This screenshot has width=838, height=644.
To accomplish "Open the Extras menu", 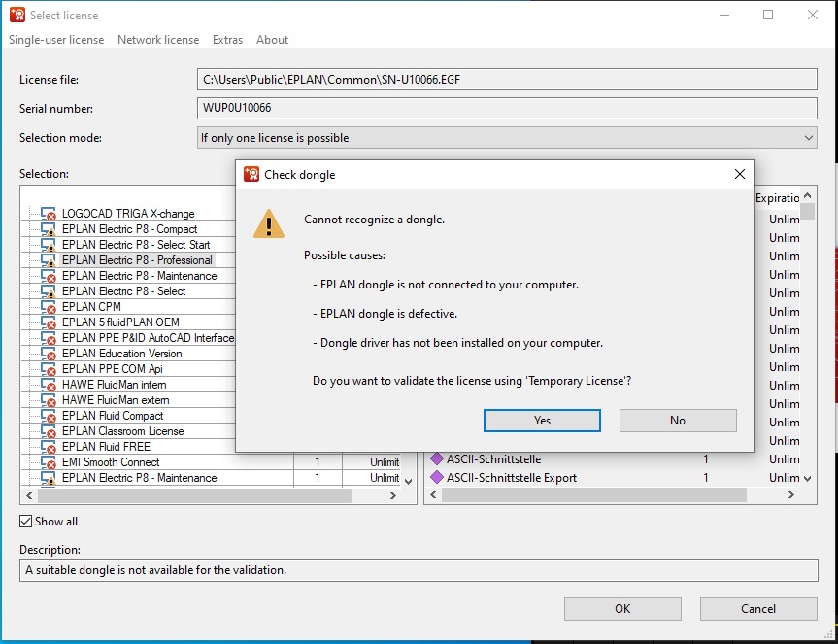I will (227, 40).
